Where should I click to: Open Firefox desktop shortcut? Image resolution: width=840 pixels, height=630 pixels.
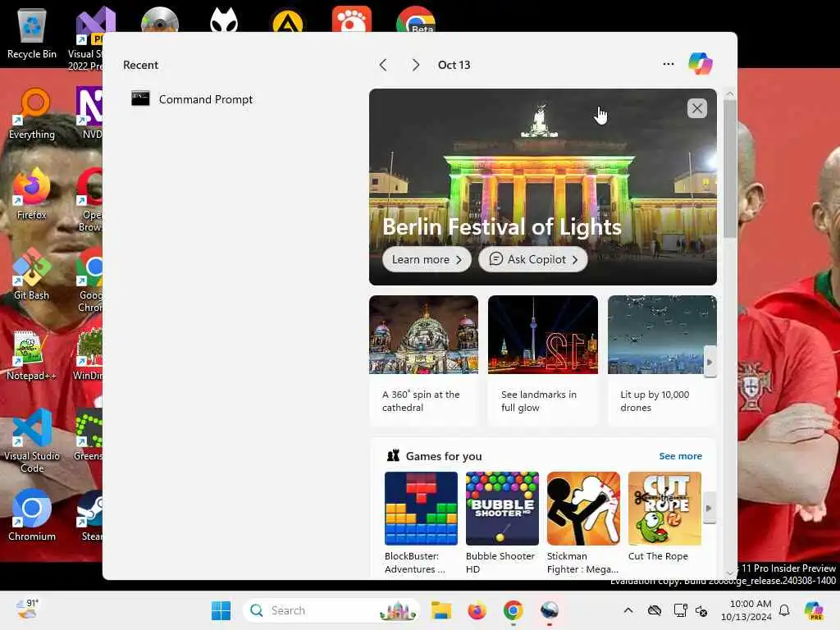pos(32,194)
